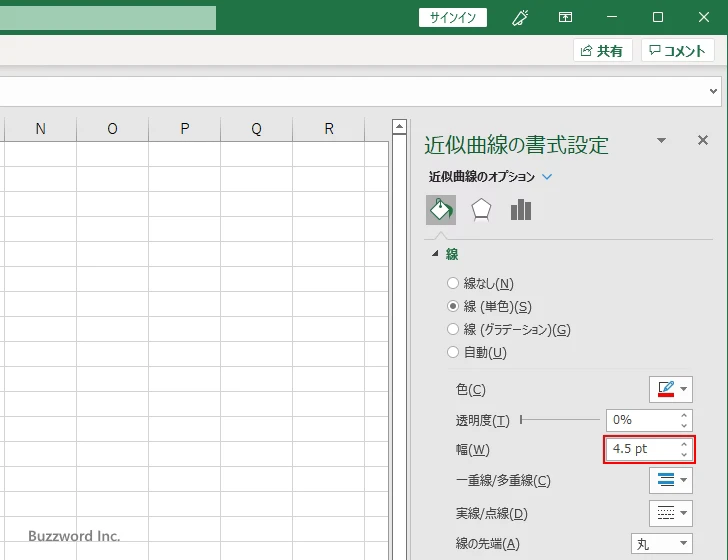
Task: Decrease transparency with the down spinner
Action: point(684,425)
